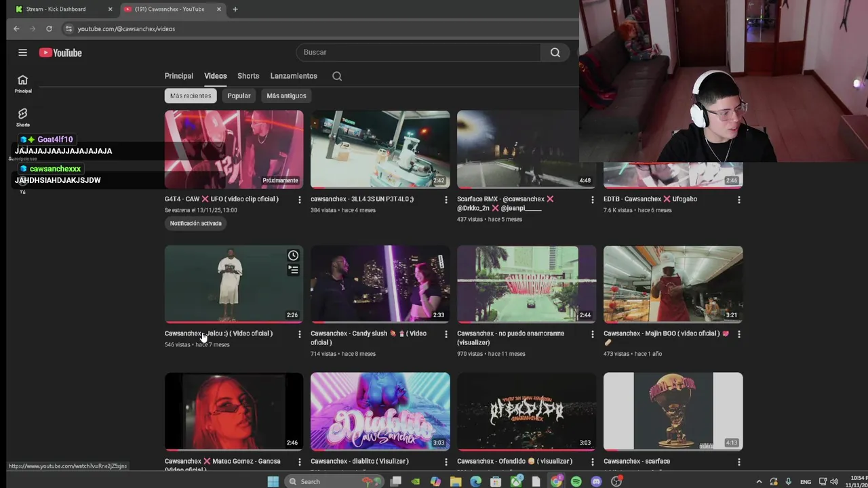Open options menu for 3LL4 3S UN P3T4L0 video

click(446, 200)
